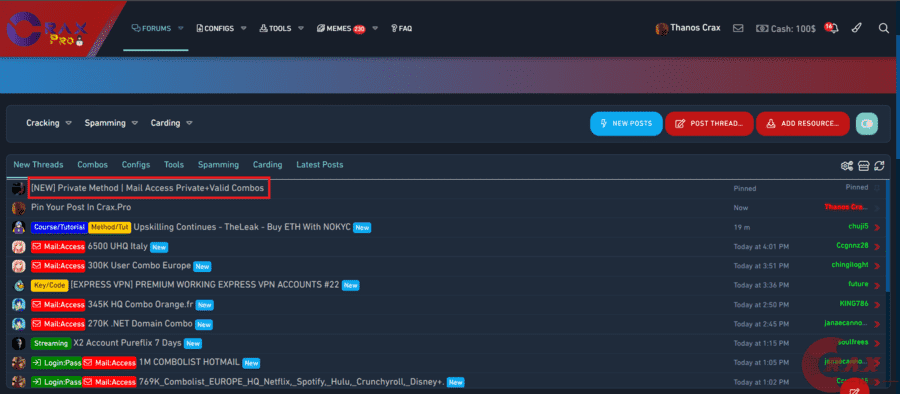900x394 pixels.
Task: Click the Streaming tag
Action: (x=51, y=343)
